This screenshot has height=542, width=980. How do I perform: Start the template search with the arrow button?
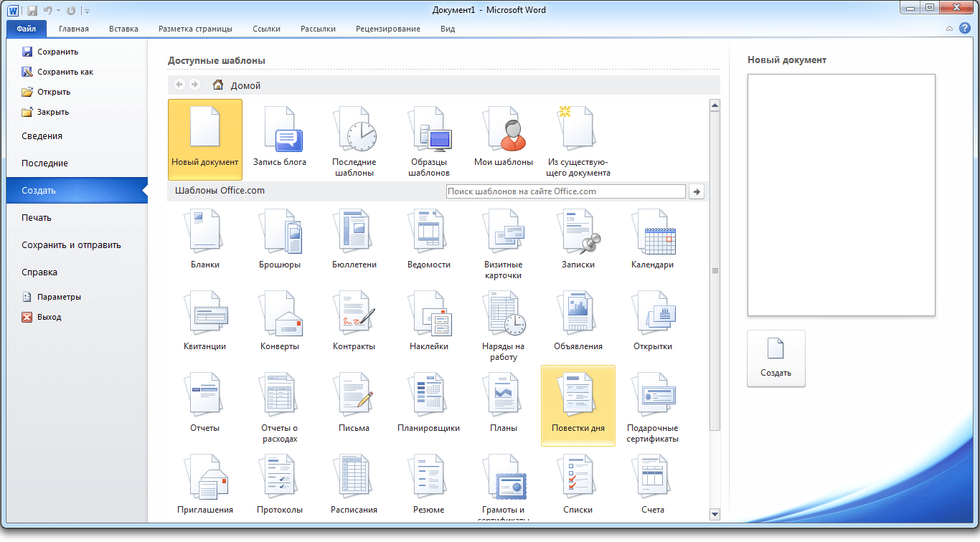[x=697, y=191]
